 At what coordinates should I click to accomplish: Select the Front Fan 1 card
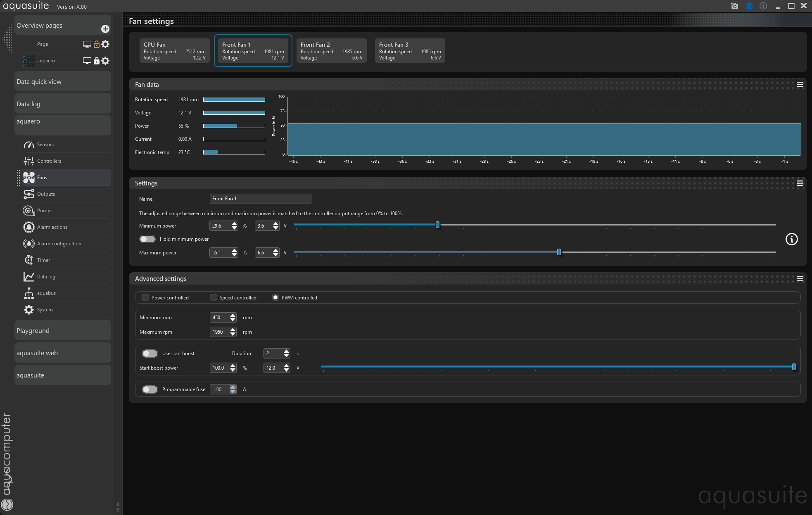click(x=253, y=51)
